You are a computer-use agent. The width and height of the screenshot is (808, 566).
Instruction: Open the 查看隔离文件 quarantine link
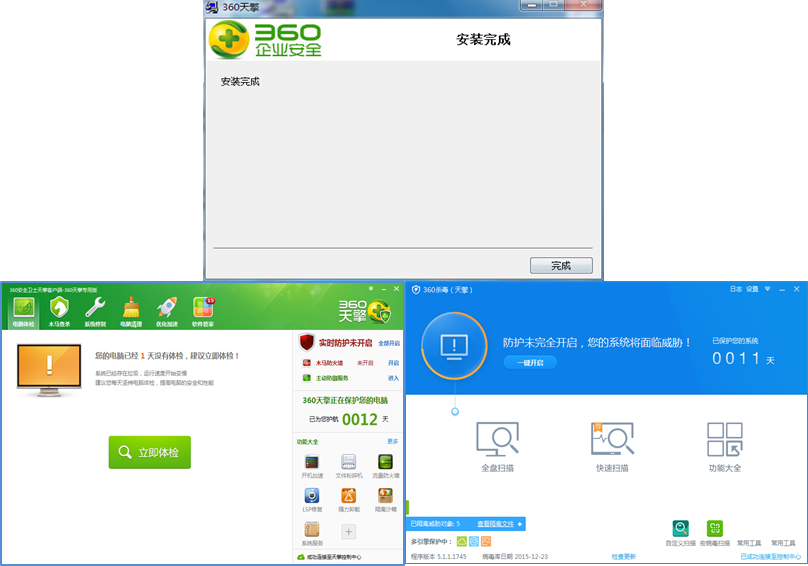point(495,524)
